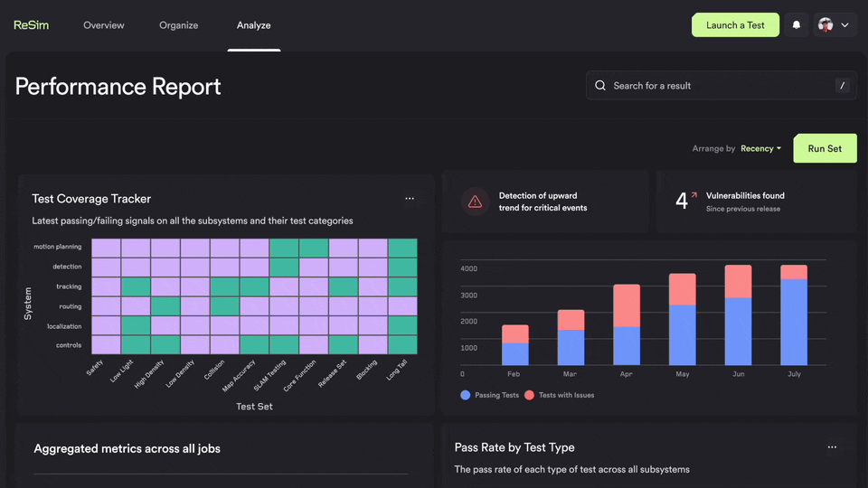Open notifications bell icon
Image resolution: width=868 pixels, height=488 pixels.
pos(796,25)
